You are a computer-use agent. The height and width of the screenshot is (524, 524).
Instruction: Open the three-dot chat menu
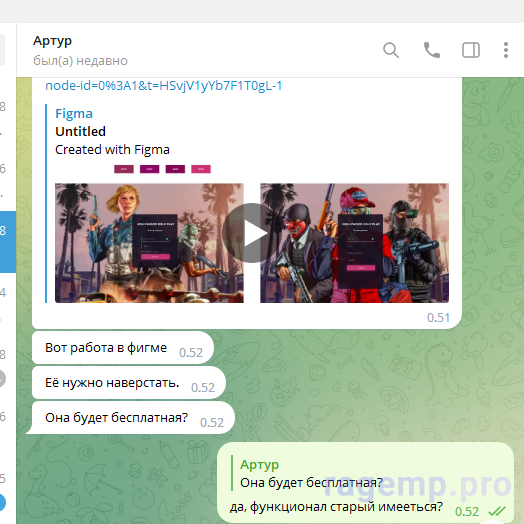tap(506, 50)
